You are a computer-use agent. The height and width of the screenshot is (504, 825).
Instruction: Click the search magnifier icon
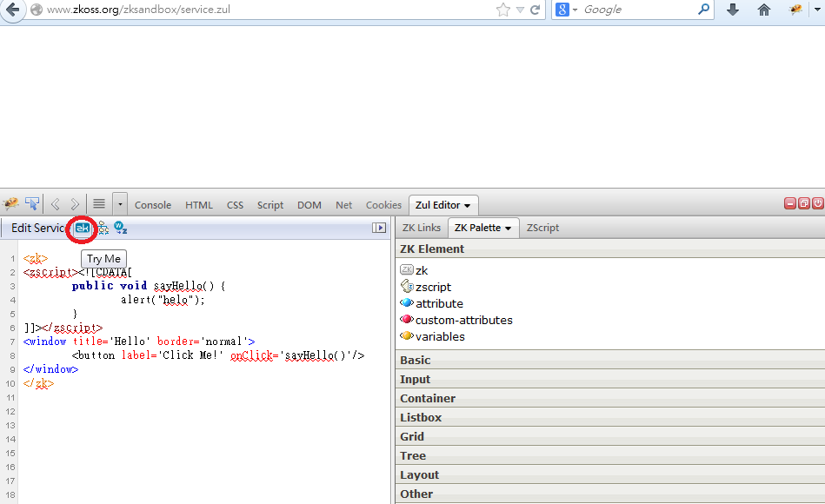point(703,9)
